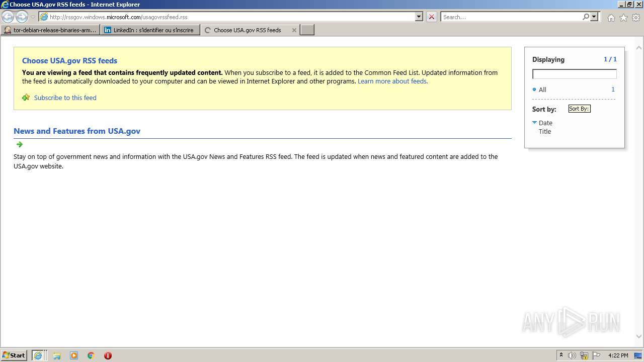
Task: Click the Search box in the toolbar
Action: pyautogui.click(x=511, y=17)
